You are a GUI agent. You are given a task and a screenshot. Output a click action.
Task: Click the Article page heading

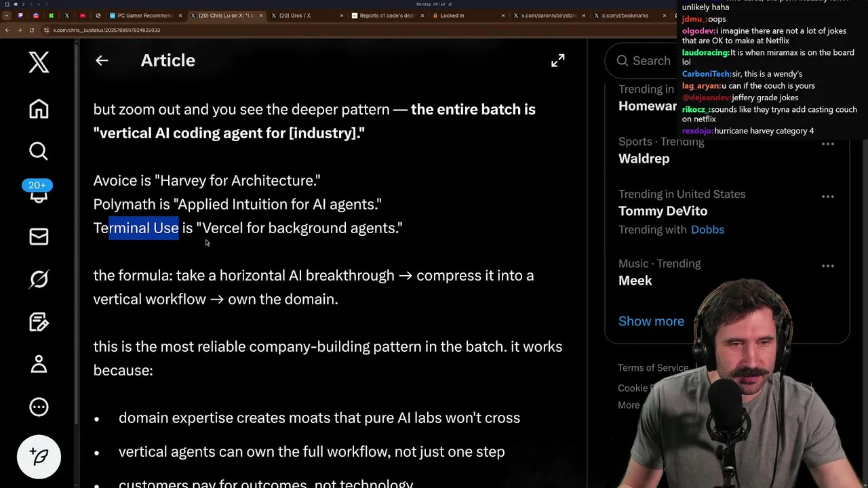pos(167,60)
